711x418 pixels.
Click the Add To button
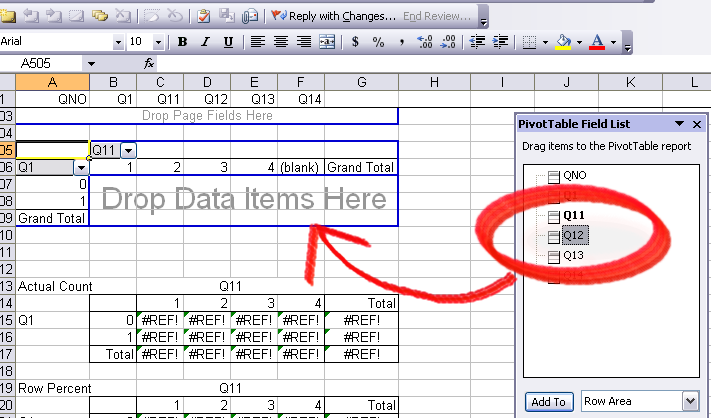(x=548, y=401)
